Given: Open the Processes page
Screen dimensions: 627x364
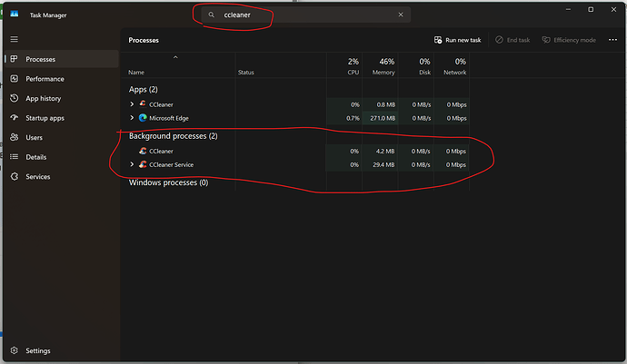Looking at the screenshot, I should pos(63,59).
